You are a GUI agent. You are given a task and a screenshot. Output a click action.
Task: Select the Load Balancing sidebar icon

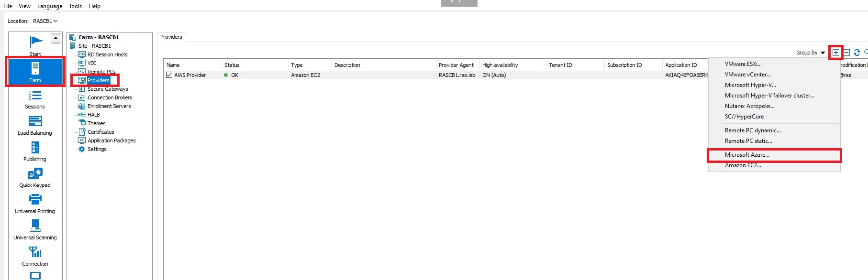[x=35, y=125]
